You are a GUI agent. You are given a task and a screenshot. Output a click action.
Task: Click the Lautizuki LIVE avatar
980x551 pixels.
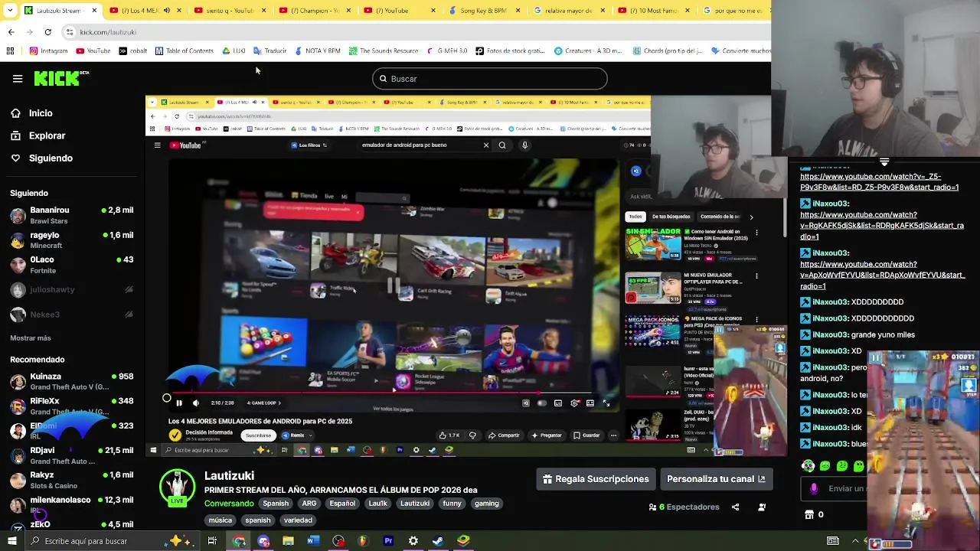coord(177,487)
